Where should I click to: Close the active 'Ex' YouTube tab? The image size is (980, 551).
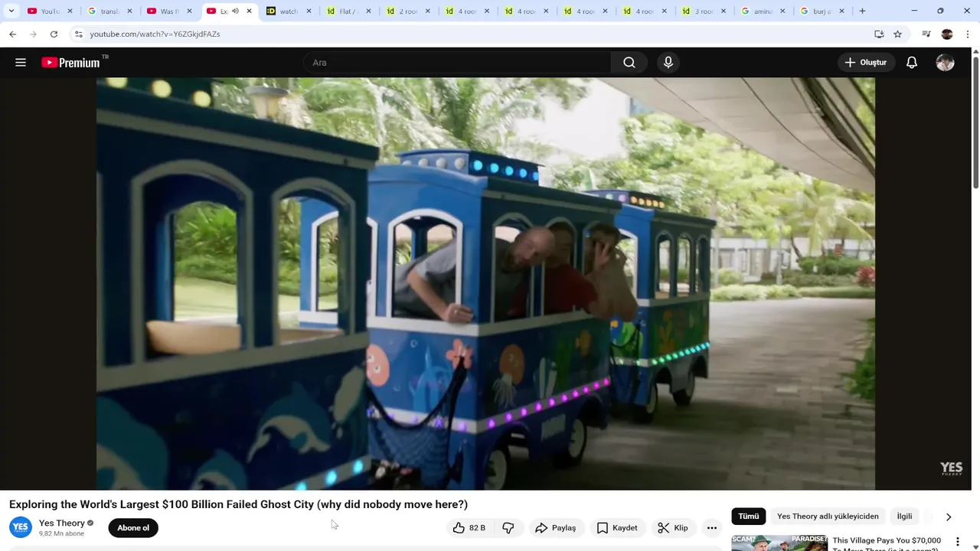249,11
